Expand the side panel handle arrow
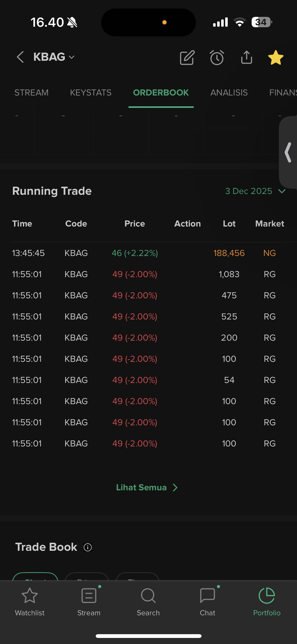The height and width of the screenshot is (644, 297). pyautogui.click(x=288, y=152)
